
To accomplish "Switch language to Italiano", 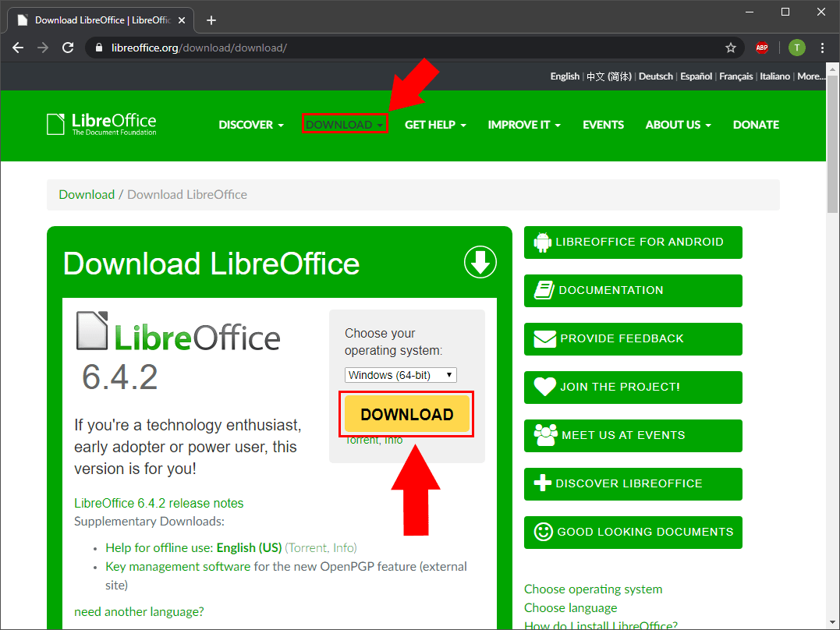I will coord(774,76).
